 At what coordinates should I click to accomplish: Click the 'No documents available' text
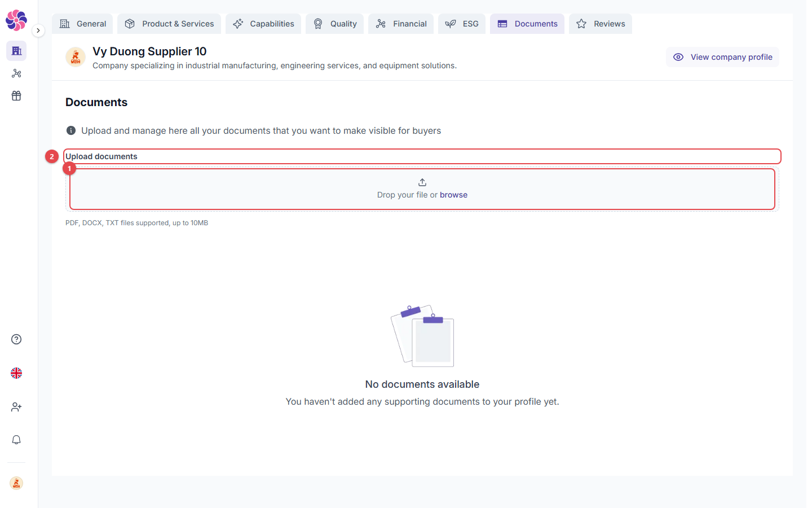point(422,384)
